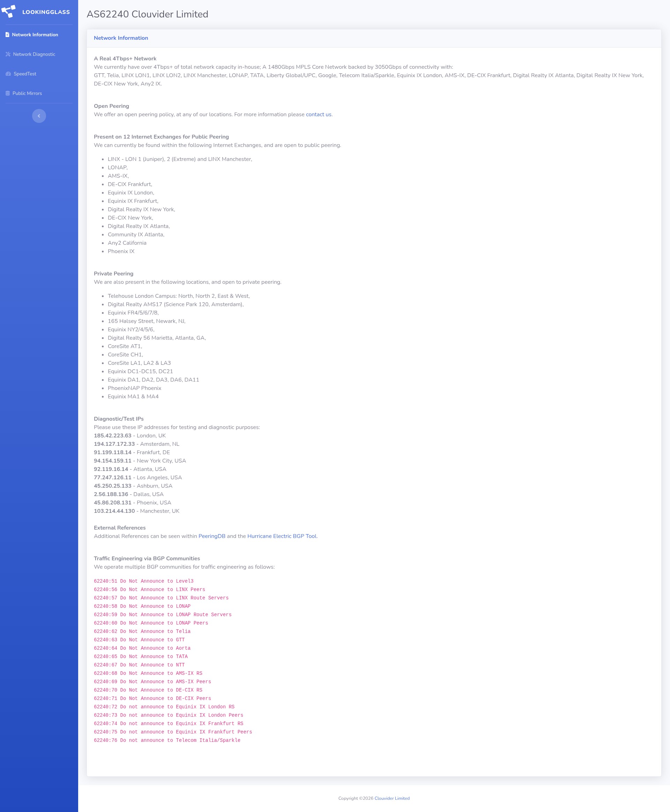Click the 'Diagnostic/Test IPs' heading
Viewport: 670px width, 812px height.
pos(119,419)
